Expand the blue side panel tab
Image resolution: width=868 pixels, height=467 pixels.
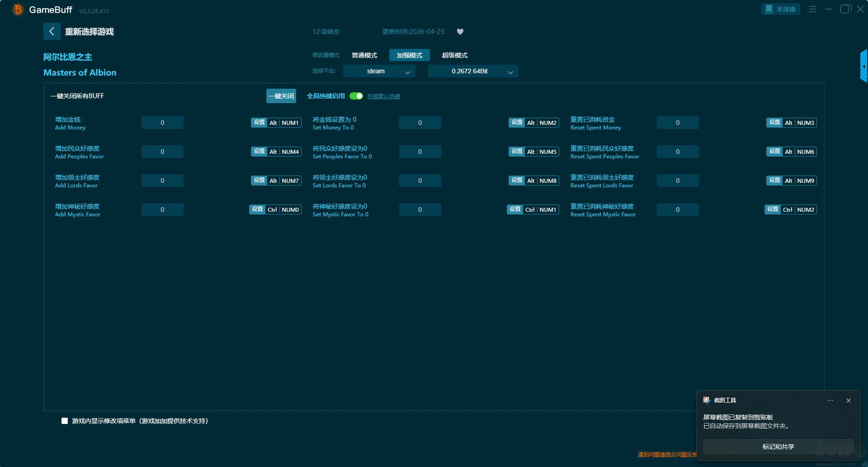pos(864,66)
